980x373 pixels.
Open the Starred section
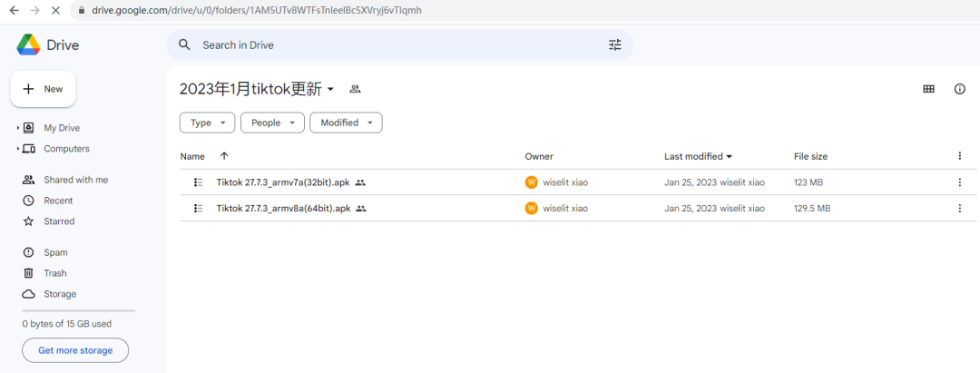59,221
